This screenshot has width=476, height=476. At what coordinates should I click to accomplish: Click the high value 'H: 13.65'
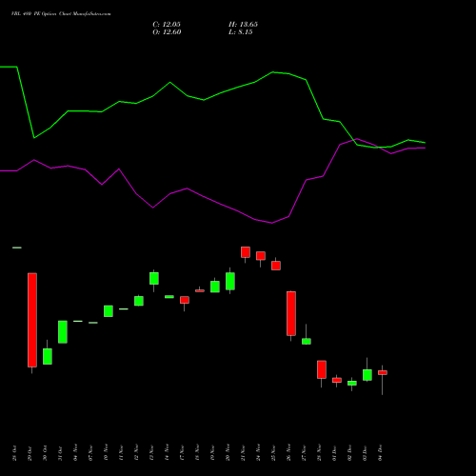point(243,25)
